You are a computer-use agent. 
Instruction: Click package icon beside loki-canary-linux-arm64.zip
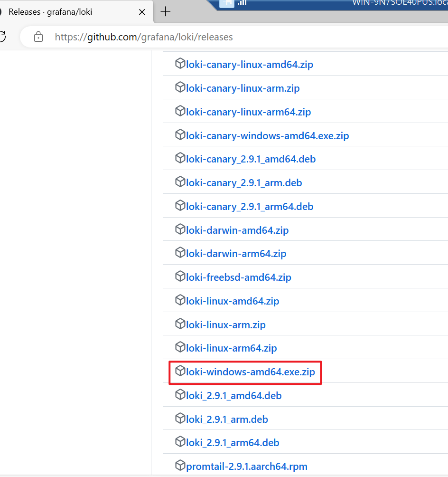(180, 111)
